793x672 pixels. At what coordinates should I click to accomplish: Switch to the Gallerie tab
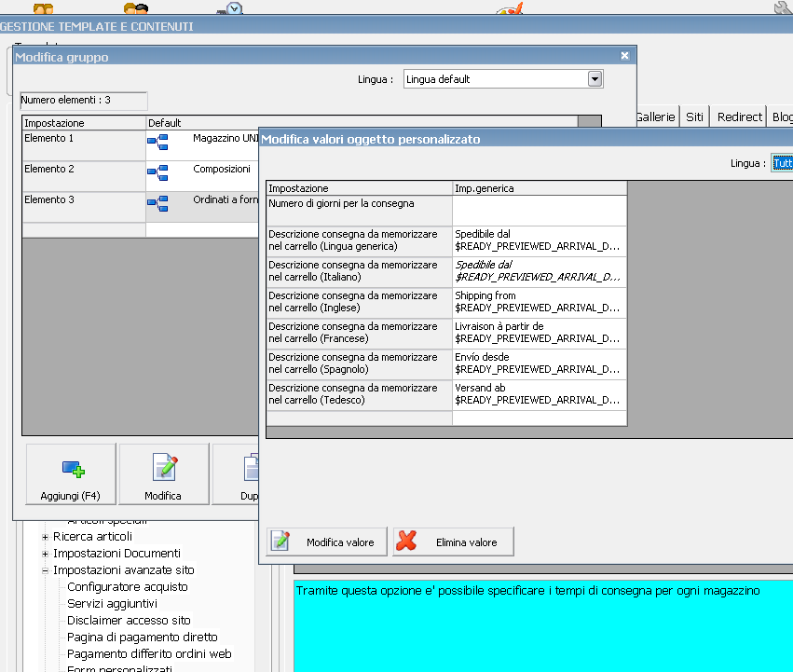tap(656, 117)
